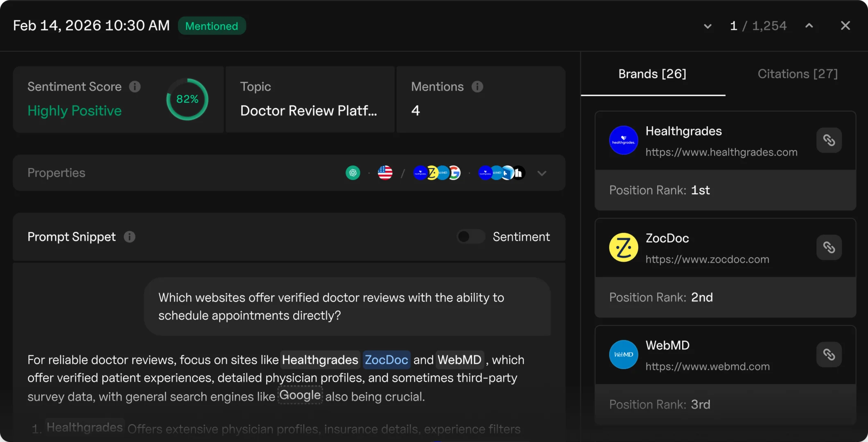The height and width of the screenshot is (442, 868).
Task: Click the Healthgrades logo thumbnail in Brands
Action: tap(623, 140)
